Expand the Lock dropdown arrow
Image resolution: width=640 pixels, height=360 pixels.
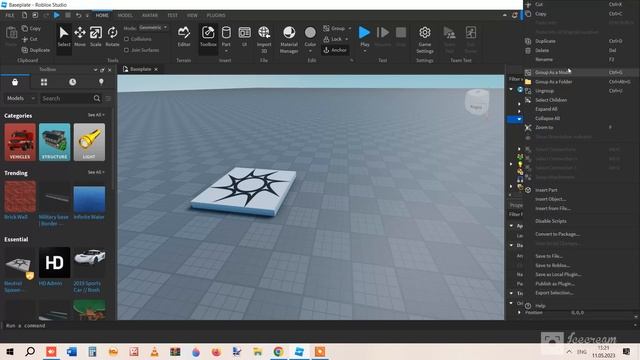point(347,39)
